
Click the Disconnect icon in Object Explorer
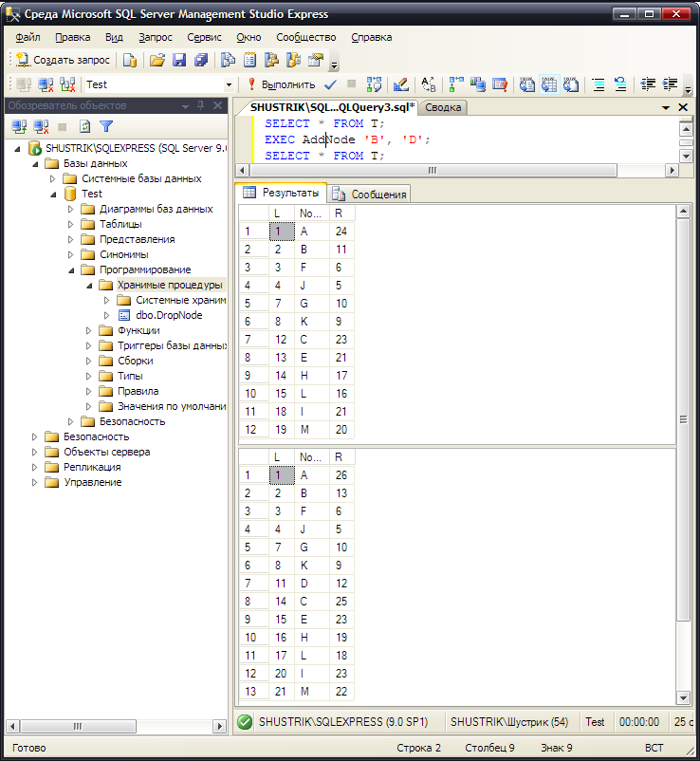click(x=41, y=127)
